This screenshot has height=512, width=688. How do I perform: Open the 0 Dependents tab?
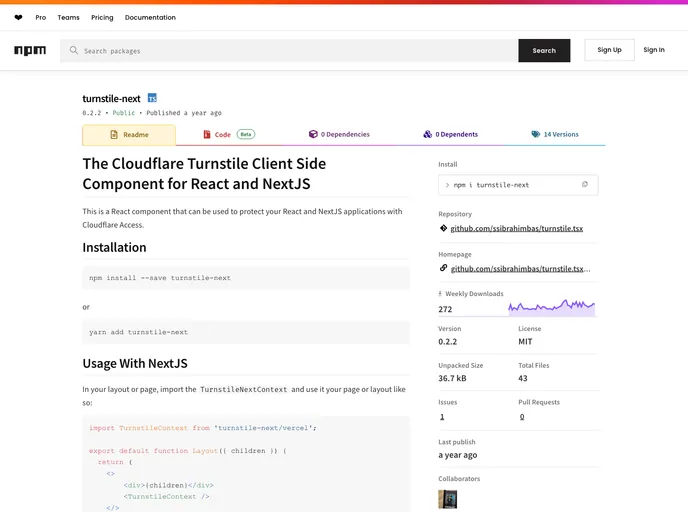pos(450,134)
